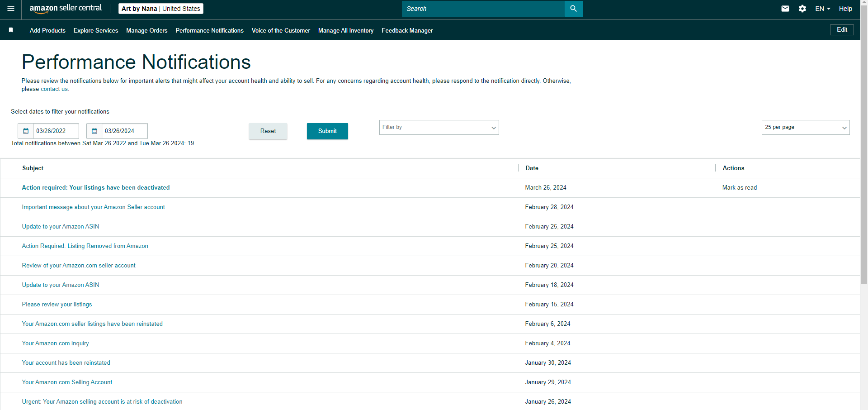Open 'Review of your Amazon.com seller account'
Image resolution: width=868 pixels, height=410 pixels.
79,266
